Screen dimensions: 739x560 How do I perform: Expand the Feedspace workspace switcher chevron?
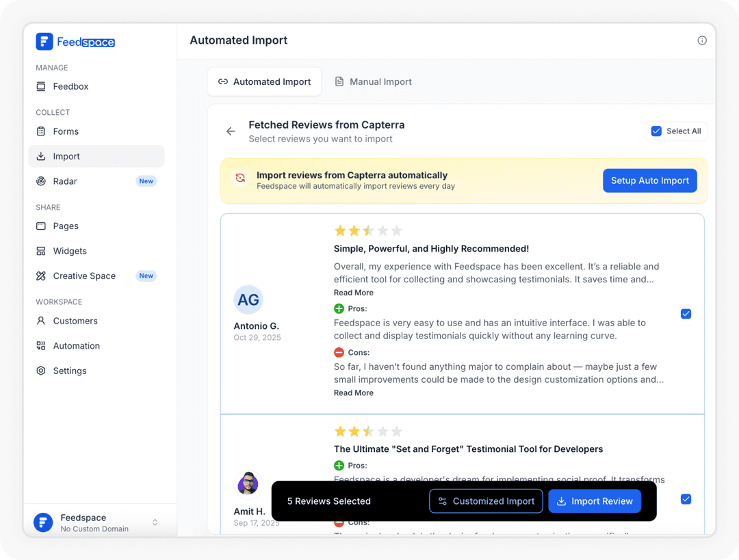pos(155,523)
